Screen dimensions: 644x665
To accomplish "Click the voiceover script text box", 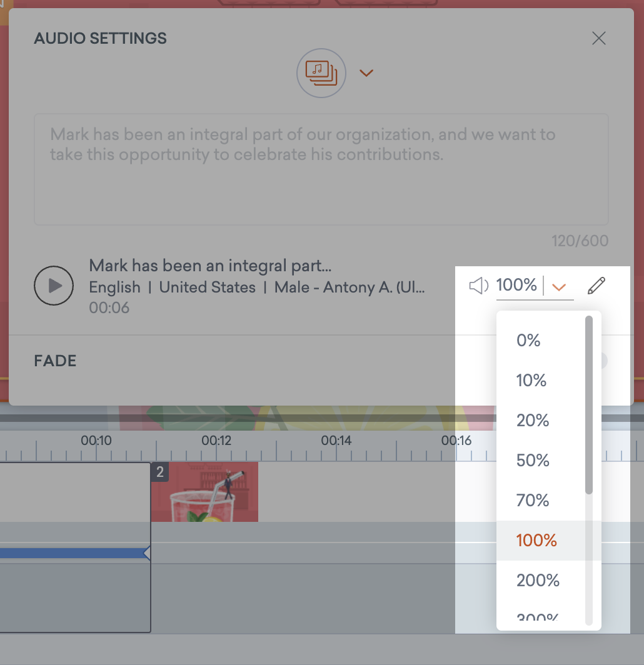I will click(321, 169).
